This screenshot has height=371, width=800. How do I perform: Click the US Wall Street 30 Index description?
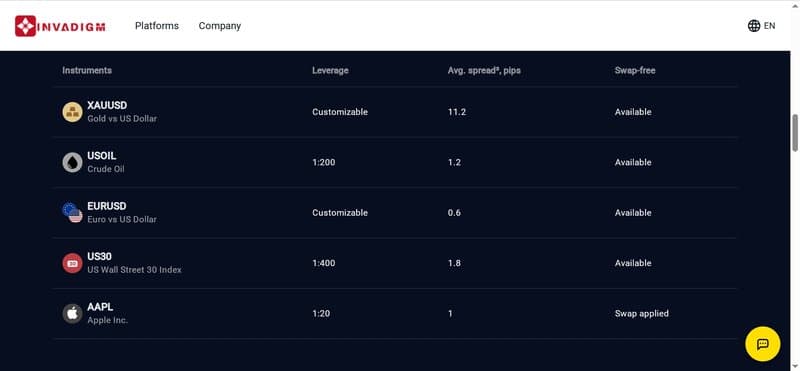[x=134, y=270]
